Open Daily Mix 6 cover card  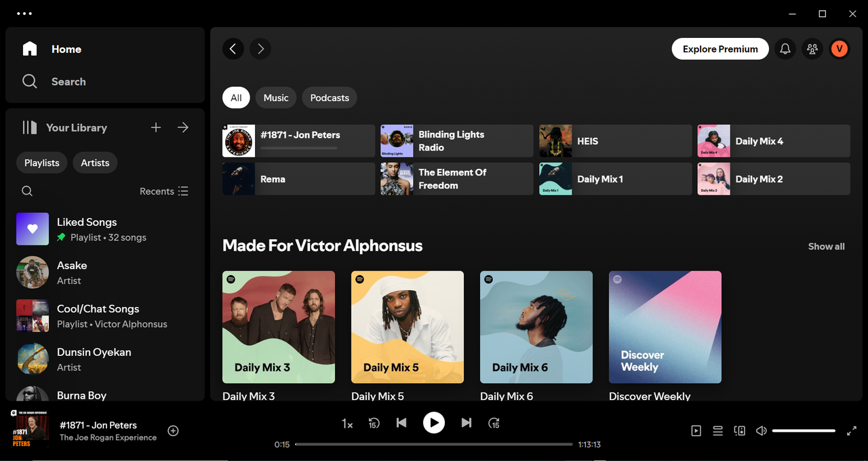[x=536, y=327]
